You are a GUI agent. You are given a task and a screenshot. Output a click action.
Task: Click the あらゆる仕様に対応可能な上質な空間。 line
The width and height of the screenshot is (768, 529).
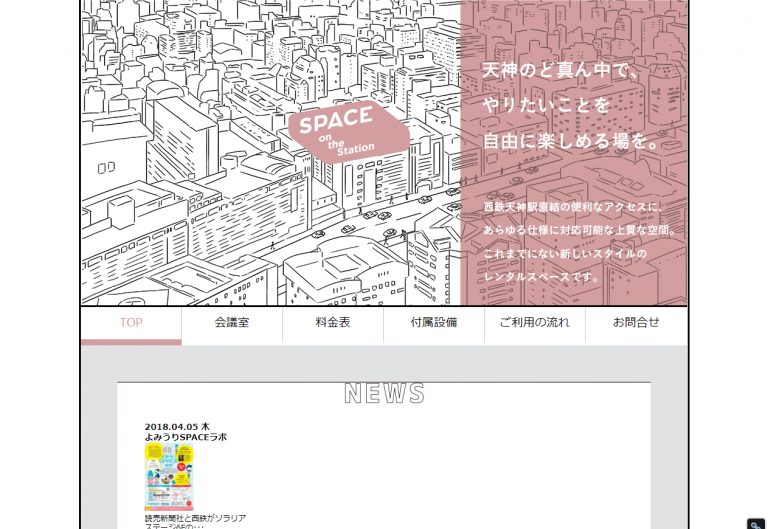click(x=579, y=230)
